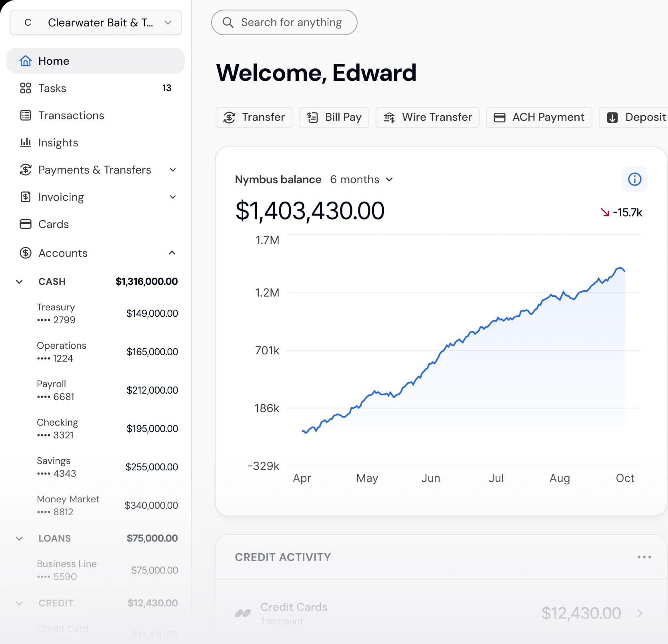Image resolution: width=668 pixels, height=644 pixels.
Task: Open the Clearwater Bait company switcher
Action: (x=96, y=22)
